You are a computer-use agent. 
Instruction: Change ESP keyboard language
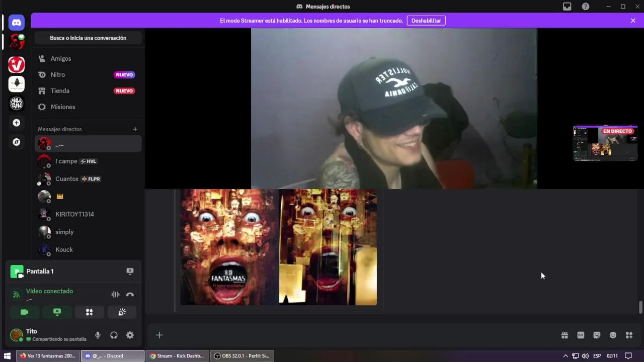(597, 356)
